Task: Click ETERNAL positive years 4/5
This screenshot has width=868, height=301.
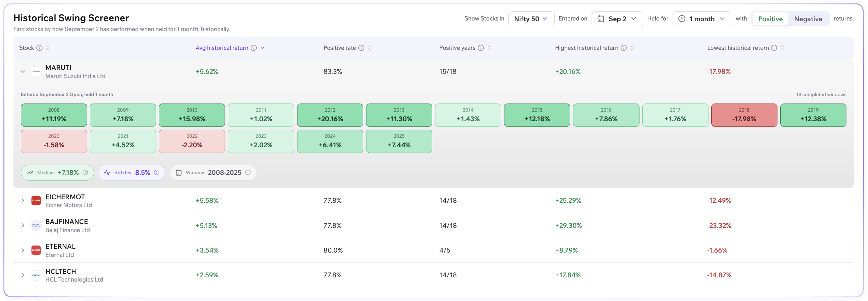Action: coord(445,250)
